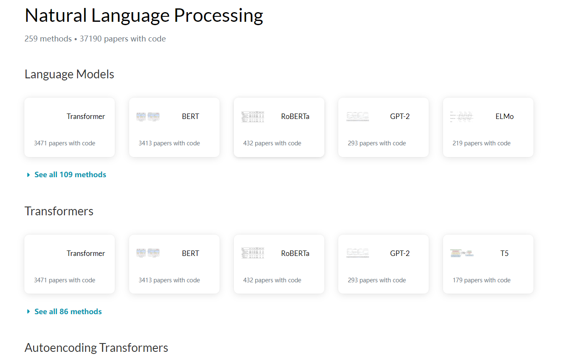The image size is (588, 364).
Task: Expand the list of all 109 Language Models methods
Action: tap(70, 174)
